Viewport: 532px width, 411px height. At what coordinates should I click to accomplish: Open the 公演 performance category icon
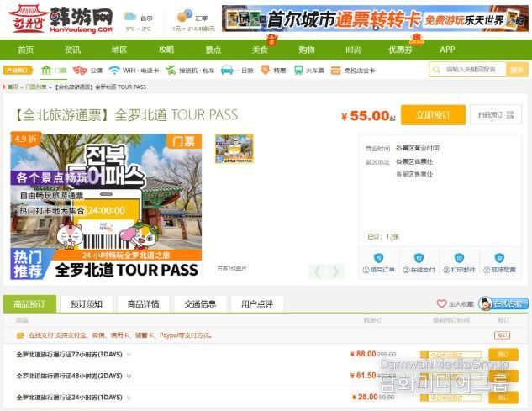click(80, 71)
